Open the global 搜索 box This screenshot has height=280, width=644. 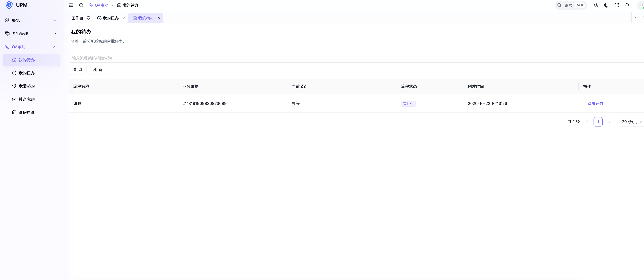pyautogui.click(x=571, y=5)
